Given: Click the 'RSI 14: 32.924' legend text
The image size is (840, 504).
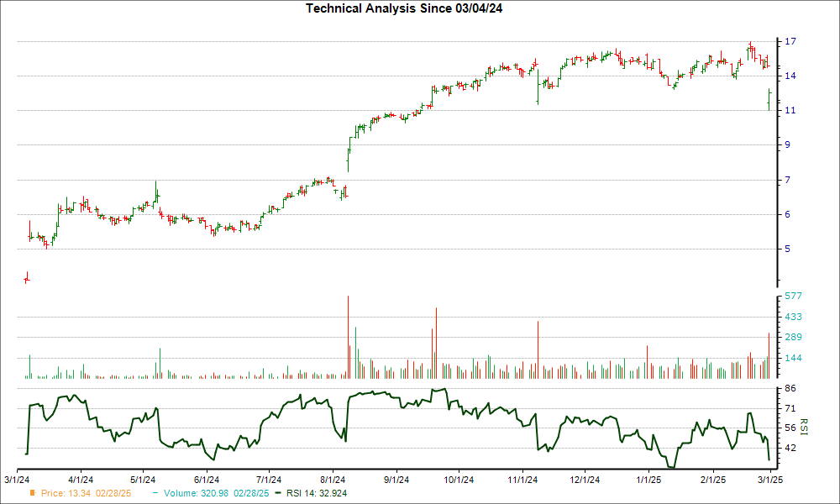Looking at the screenshot, I should 317,493.
